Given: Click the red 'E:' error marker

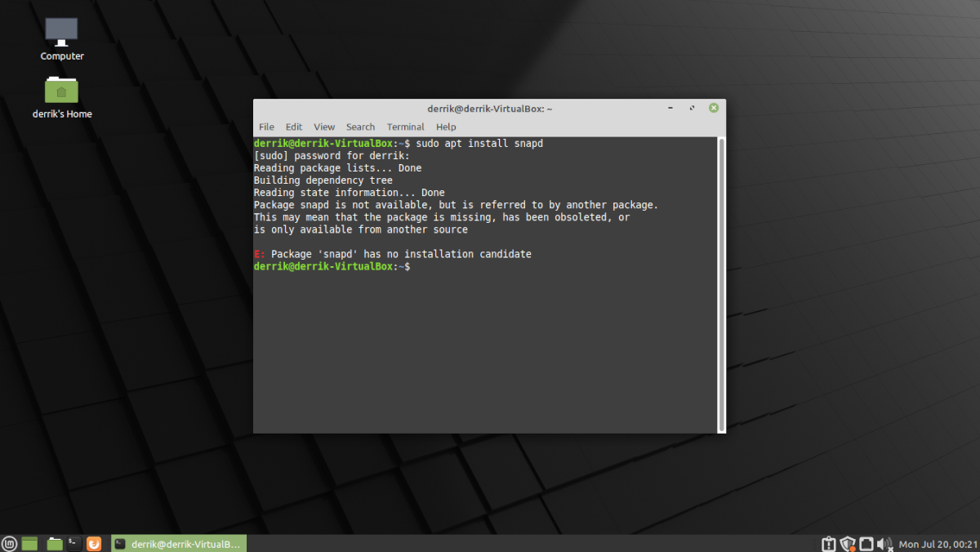Looking at the screenshot, I should (260, 254).
